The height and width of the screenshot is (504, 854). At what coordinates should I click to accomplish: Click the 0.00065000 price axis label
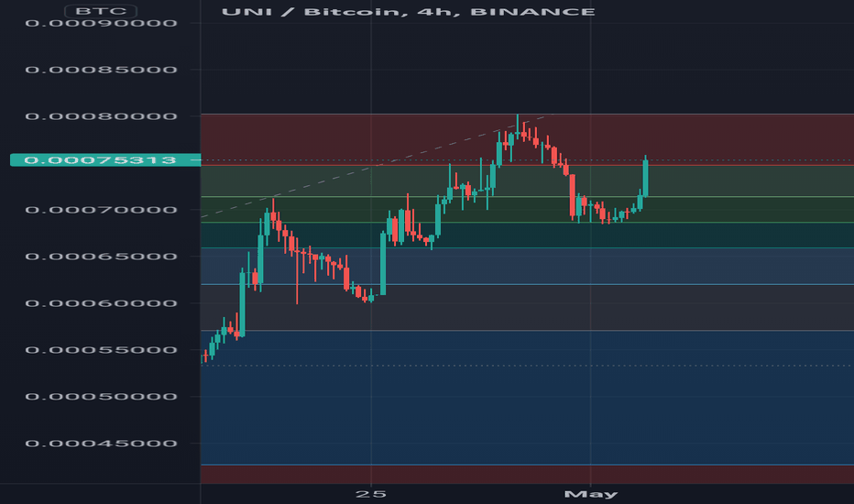(102, 257)
